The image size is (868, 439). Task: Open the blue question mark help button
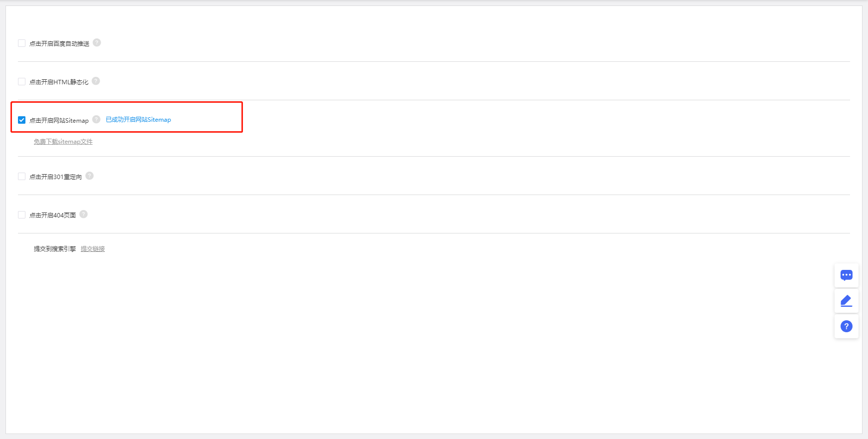pyautogui.click(x=847, y=326)
